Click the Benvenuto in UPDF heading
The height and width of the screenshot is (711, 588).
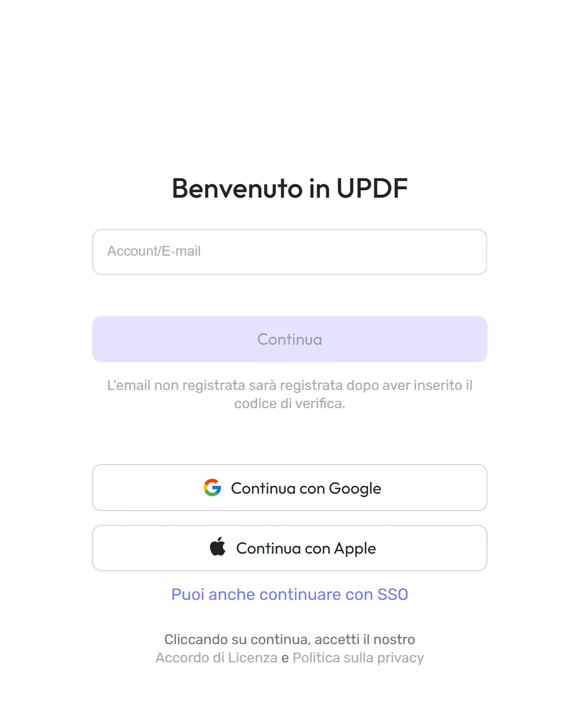[290, 188]
